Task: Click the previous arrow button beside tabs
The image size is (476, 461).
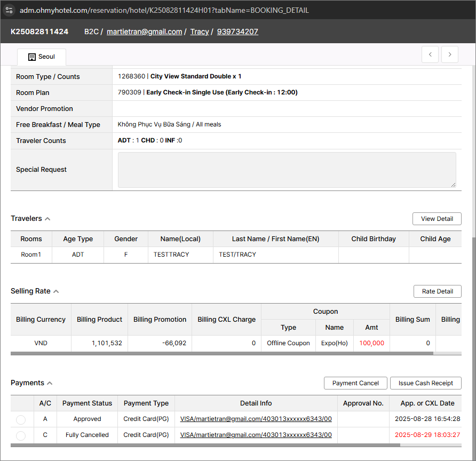Action: [430, 54]
